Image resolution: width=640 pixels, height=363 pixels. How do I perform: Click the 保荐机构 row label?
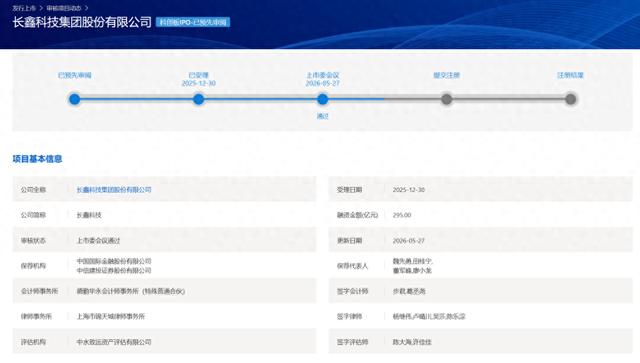tap(33, 266)
